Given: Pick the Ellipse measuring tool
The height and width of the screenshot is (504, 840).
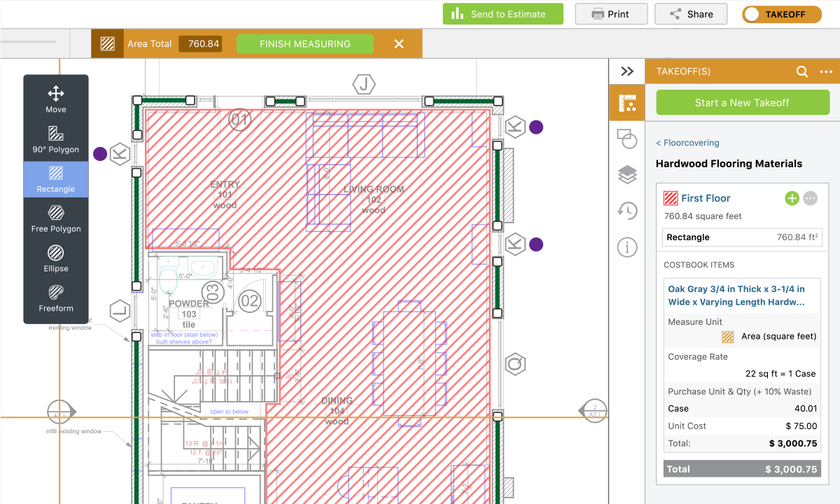Looking at the screenshot, I should pos(56,258).
